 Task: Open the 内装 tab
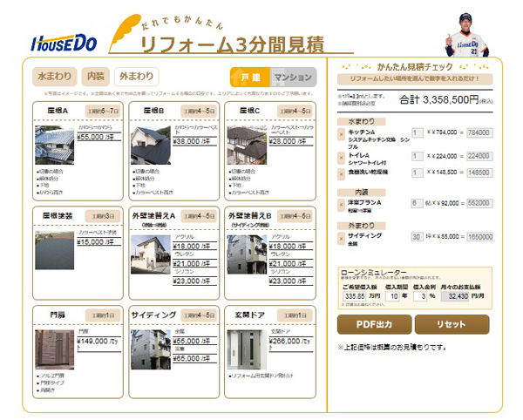pos(96,76)
